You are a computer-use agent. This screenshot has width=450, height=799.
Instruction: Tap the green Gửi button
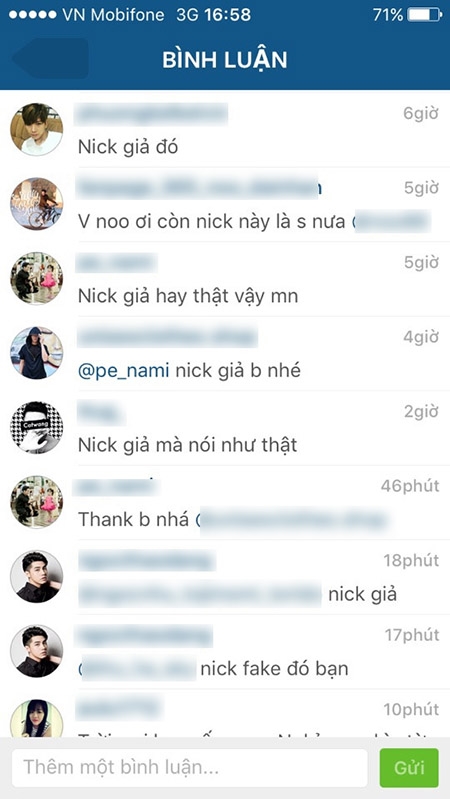point(409,767)
